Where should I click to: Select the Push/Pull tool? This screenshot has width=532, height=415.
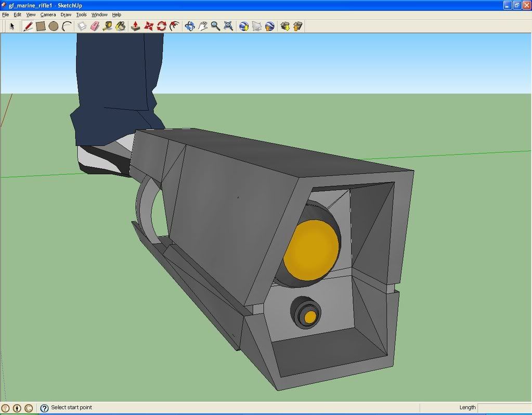(135, 26)
